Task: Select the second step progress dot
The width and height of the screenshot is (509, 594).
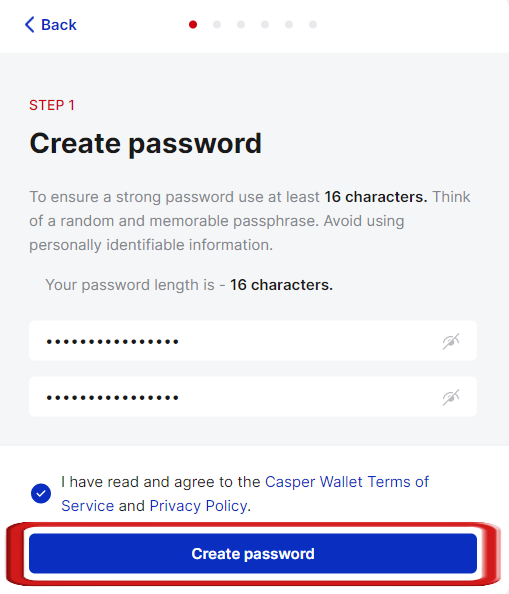Action: [217, 25]
